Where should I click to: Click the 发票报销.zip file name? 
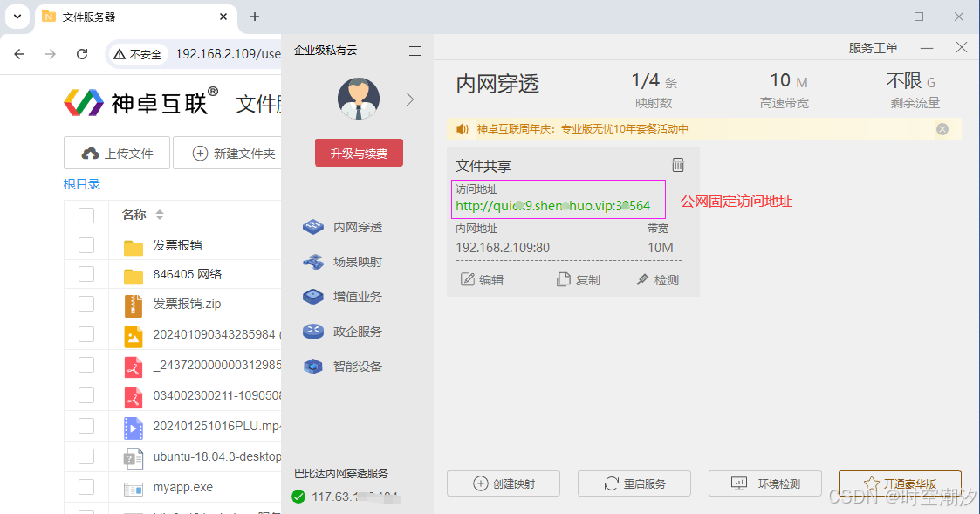188,304
